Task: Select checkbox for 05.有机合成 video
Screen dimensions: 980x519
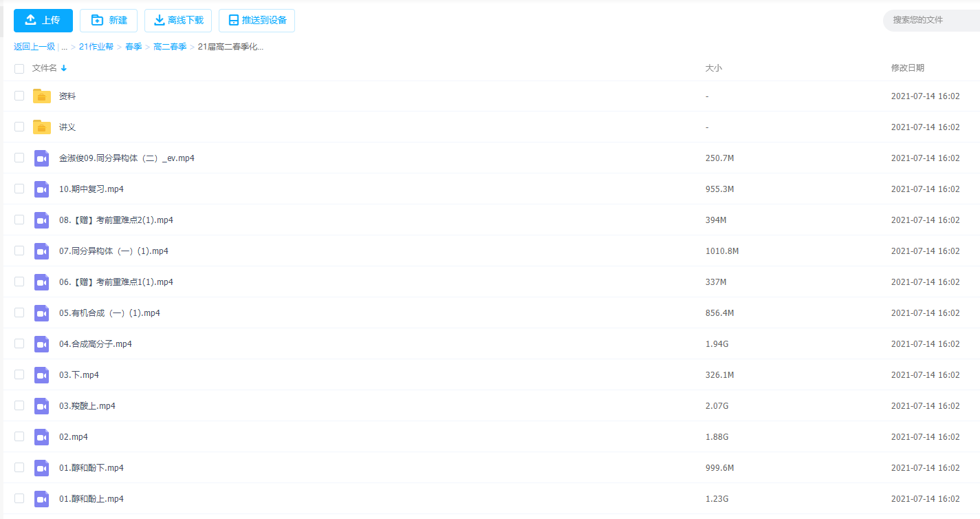Action: [19, 313]
